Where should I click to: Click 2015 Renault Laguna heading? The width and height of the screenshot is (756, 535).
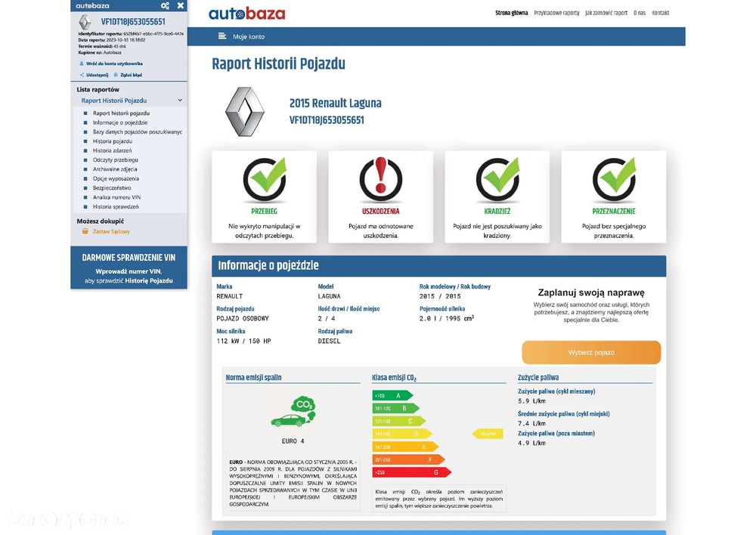(x=336, y=103)
